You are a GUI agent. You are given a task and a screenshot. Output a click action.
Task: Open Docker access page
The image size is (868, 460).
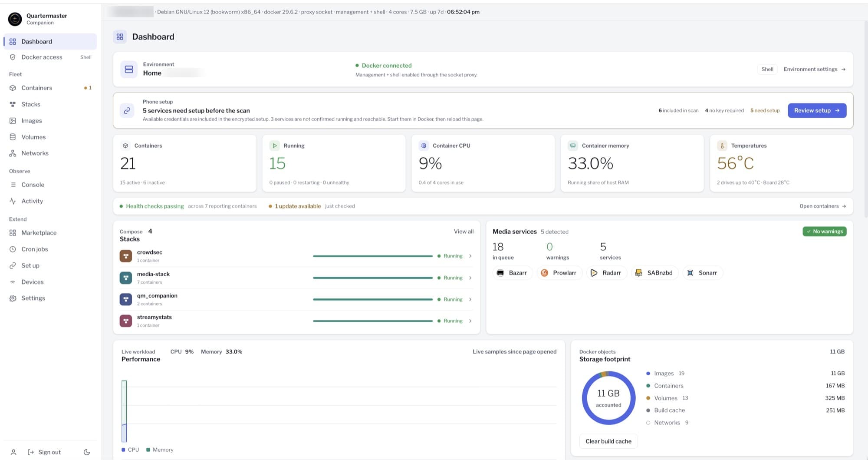click(x=50, y=57)
